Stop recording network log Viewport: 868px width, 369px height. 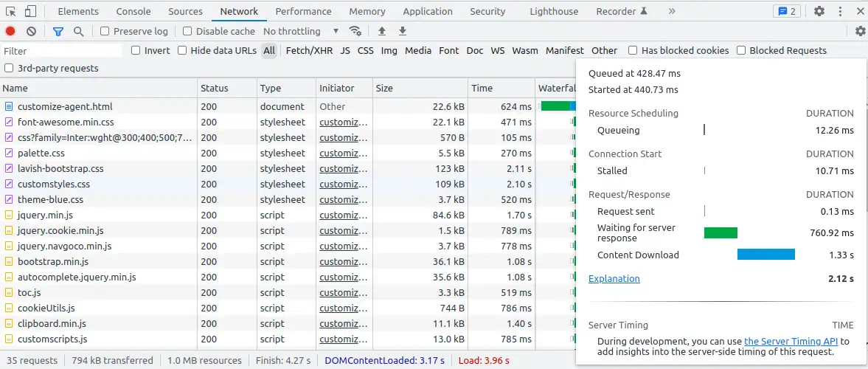[10, 32]
